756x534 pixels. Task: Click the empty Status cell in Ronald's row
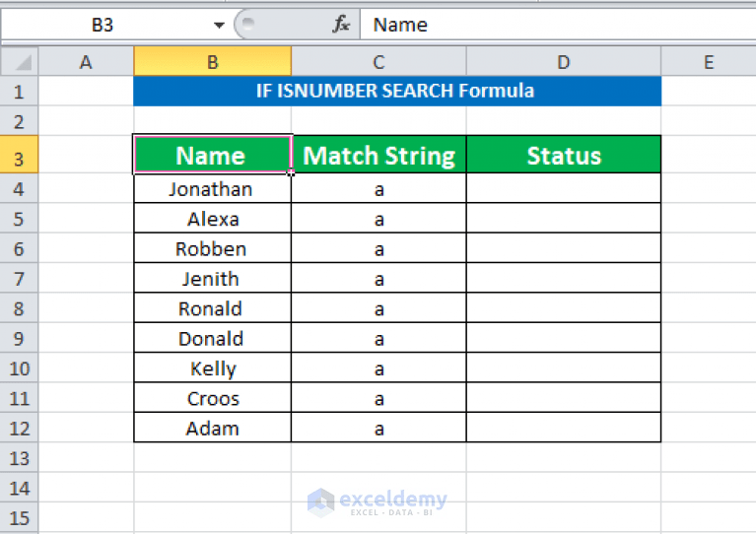tap(564, 308)
